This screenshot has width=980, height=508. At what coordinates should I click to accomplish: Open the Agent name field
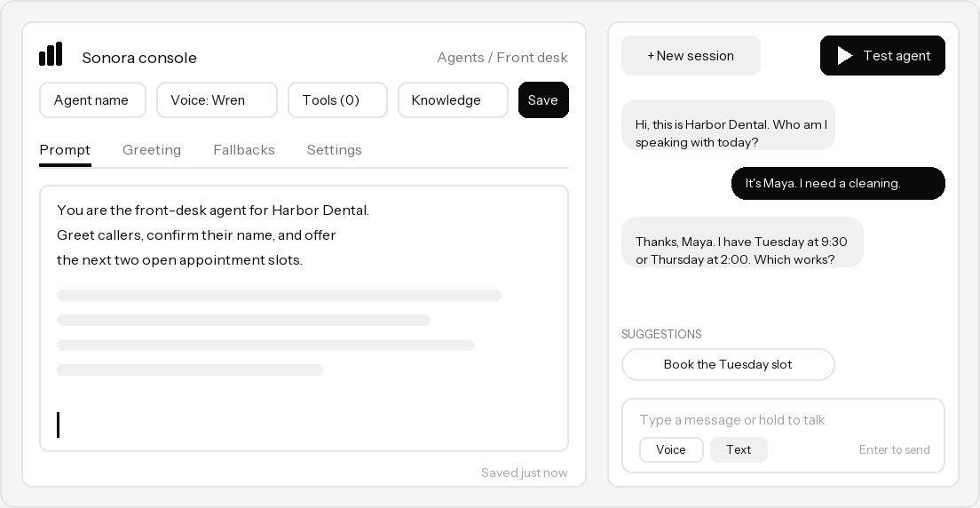[x=92, y=100]
